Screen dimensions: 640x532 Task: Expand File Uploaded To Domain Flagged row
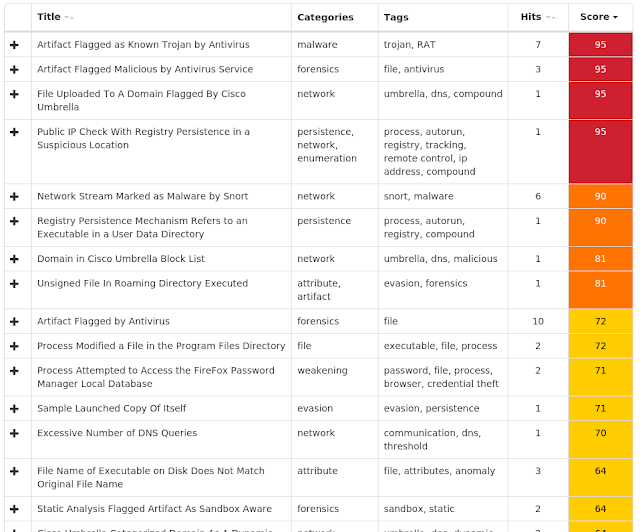point(14,94)
